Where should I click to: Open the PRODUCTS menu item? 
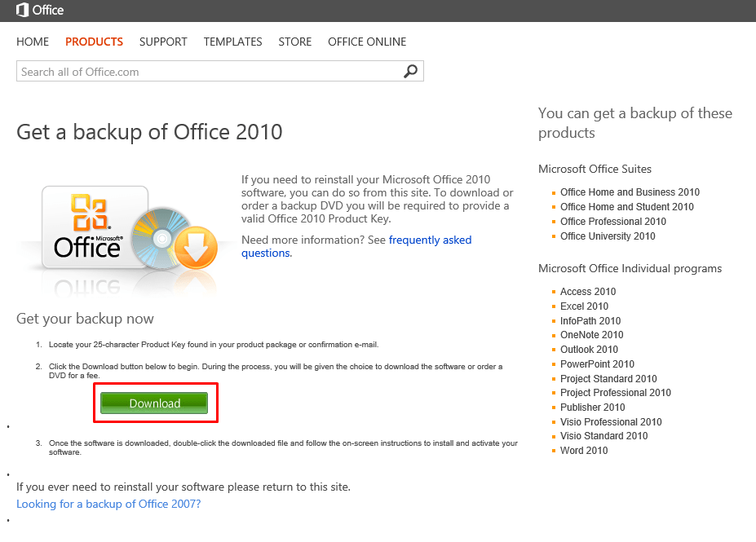click(x=94, y=42)
